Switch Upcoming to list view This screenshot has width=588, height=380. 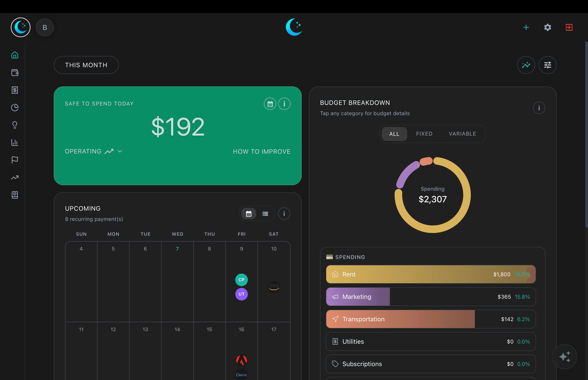(265, 214)
